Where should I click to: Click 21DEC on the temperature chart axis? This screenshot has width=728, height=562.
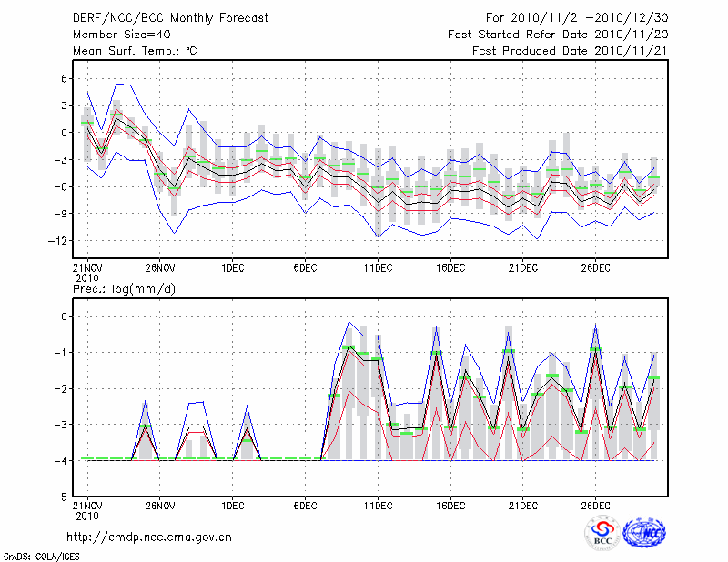[523, 268]
